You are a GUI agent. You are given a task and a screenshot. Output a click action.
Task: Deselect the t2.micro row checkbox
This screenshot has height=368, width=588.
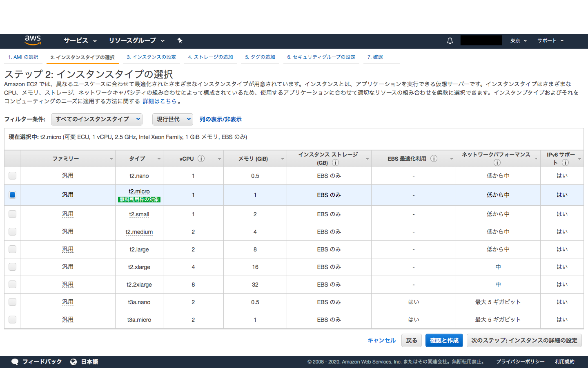tap(13, 195)
